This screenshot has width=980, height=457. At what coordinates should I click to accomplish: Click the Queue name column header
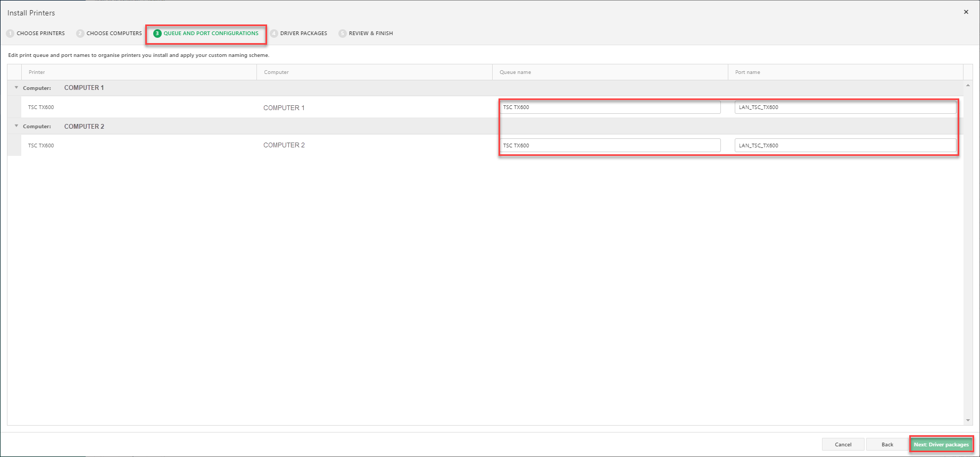515,72
